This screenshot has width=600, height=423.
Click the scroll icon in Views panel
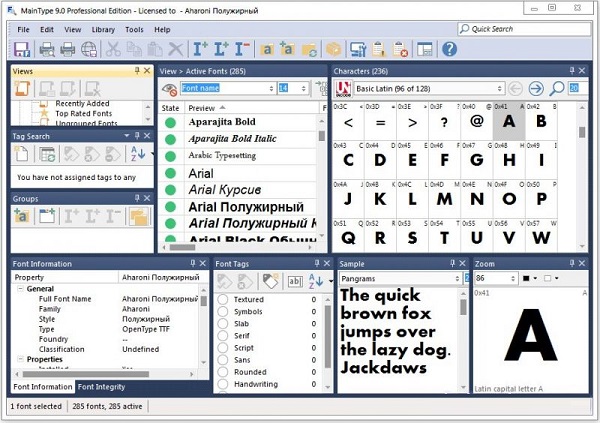coord(22,88)
